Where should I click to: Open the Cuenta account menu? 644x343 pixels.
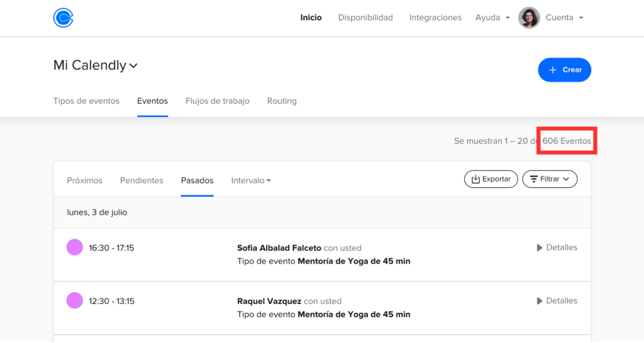point(564,18)
